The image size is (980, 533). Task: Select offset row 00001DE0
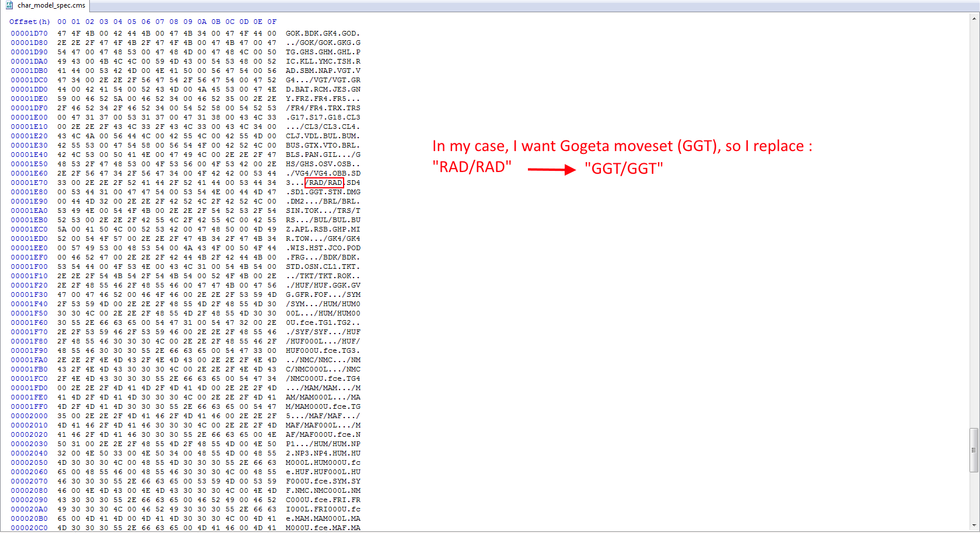coord(29,99)
